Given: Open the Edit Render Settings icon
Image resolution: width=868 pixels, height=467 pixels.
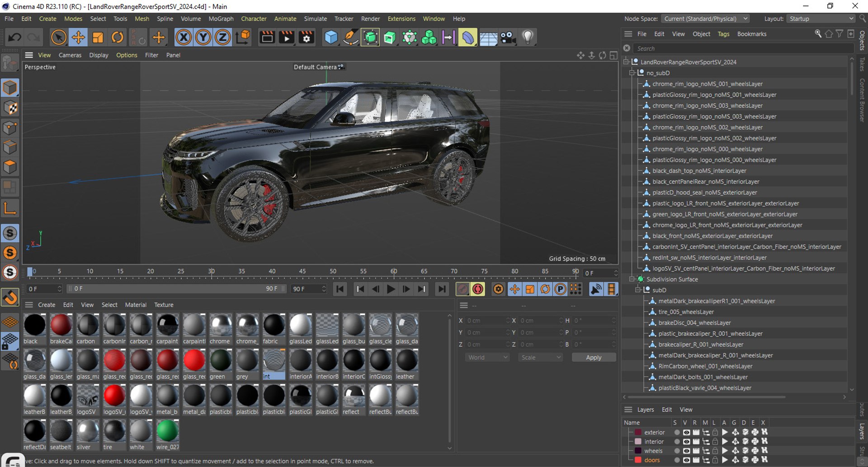Looking at the screenshot, I should click(x=306, y=38).
